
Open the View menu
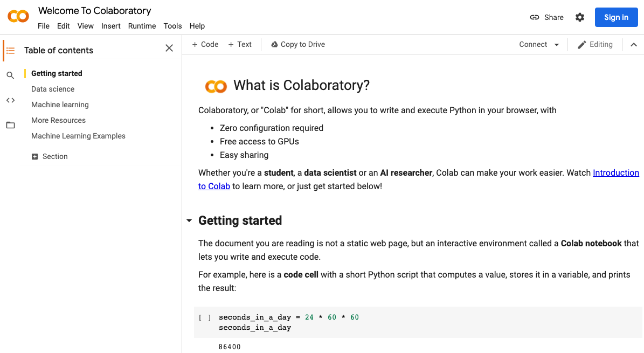tap(86, 26)
